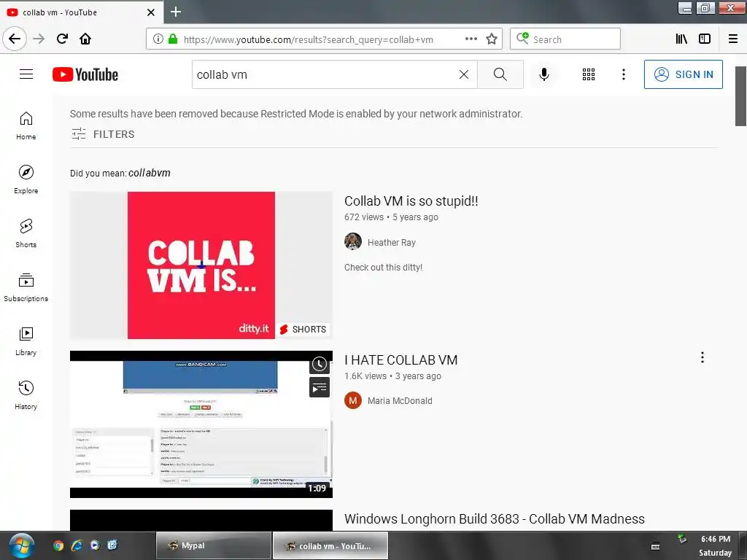Open Windows Longhorn Build 3683 video title
The image size is (747, 560).
(495, 519)
